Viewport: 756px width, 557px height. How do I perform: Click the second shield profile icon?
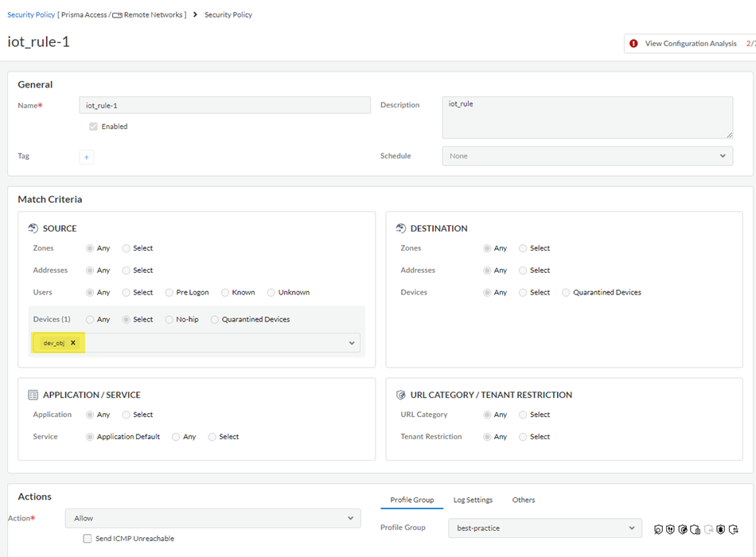point(670,529)
